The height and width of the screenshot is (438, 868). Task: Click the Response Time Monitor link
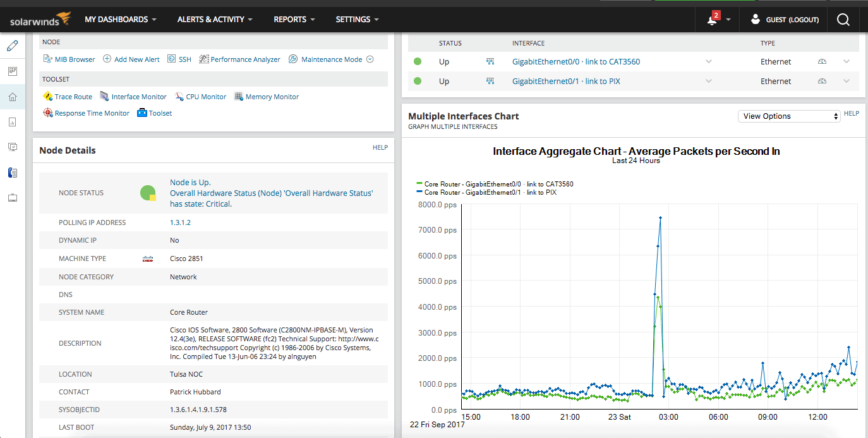click(x=92, y=113)
